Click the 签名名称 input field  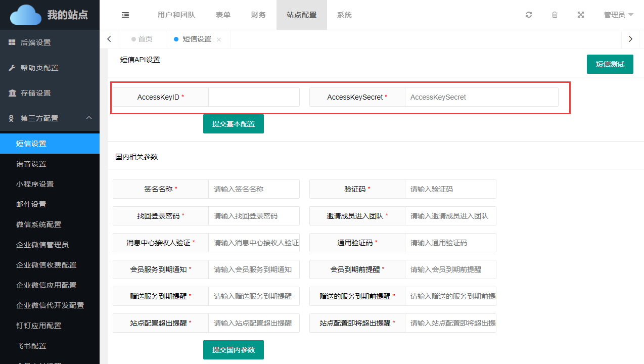coord(254,189)
